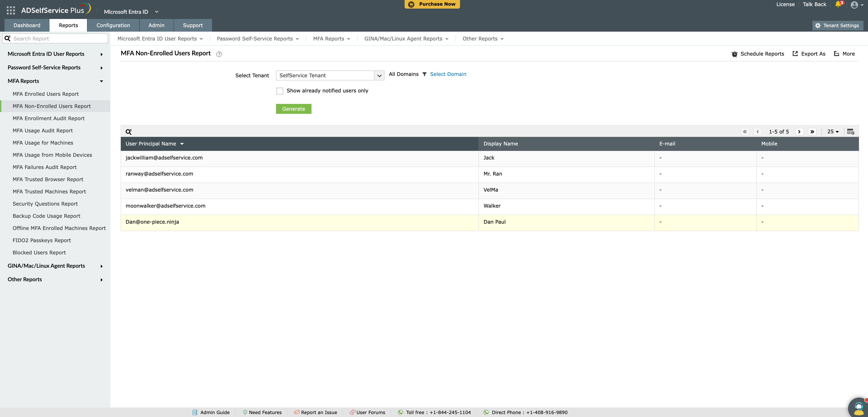The height and width of the screenshot is (417, 868).
Task: Click the Purchase Now cart icon
Action: pyautogui.click(x=411, y=4)
